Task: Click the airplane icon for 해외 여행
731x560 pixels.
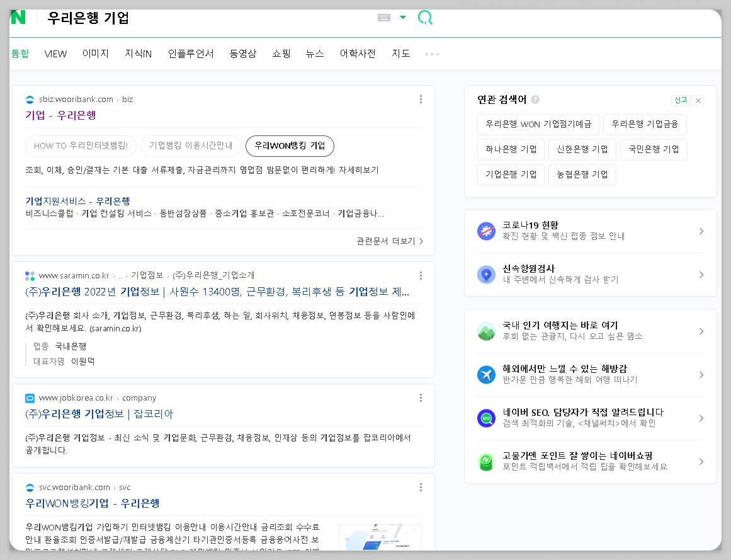Action: 486,375
